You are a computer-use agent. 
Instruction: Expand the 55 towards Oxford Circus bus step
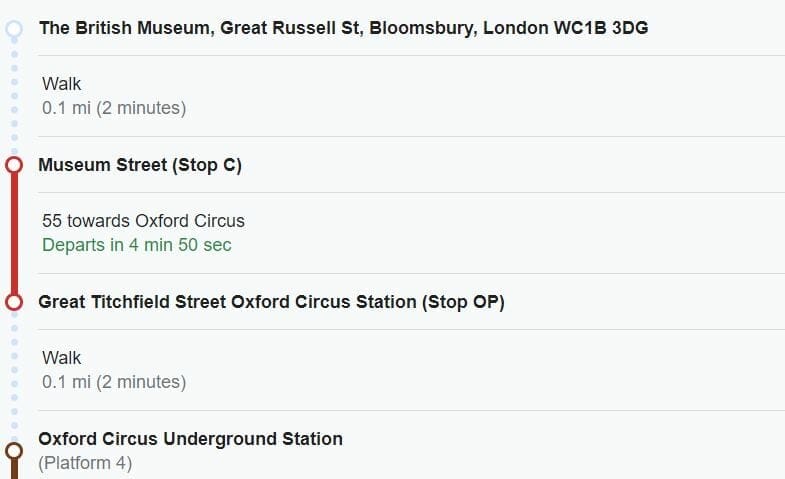coord(143,221)
